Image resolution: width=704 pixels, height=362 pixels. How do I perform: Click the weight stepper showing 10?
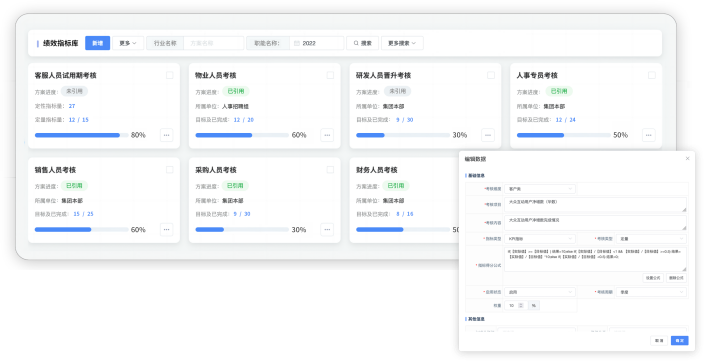[516, 305]
